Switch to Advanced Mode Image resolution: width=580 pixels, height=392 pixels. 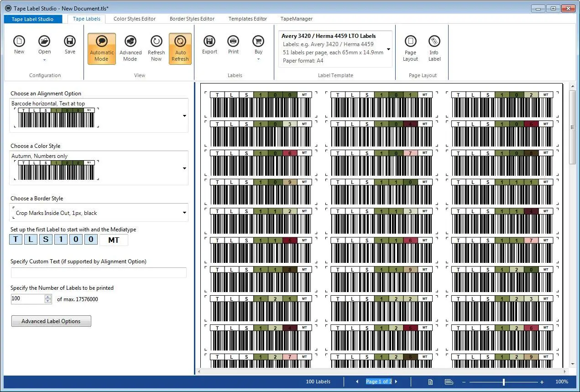131,49
